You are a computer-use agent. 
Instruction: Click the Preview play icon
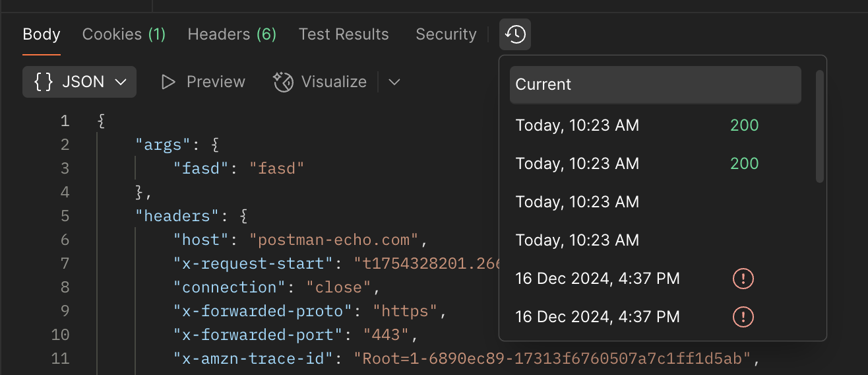168,82
